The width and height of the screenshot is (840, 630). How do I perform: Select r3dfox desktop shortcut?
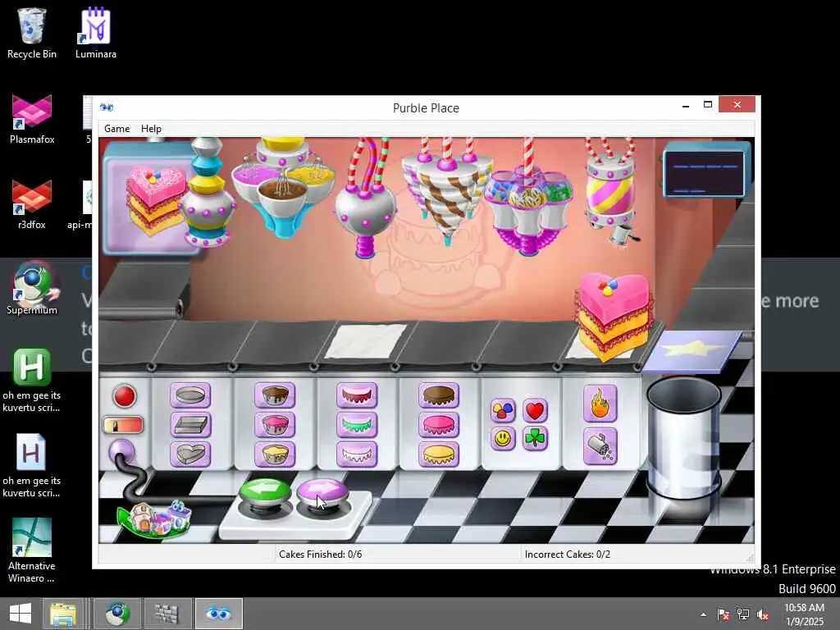[x=32, y=204]
